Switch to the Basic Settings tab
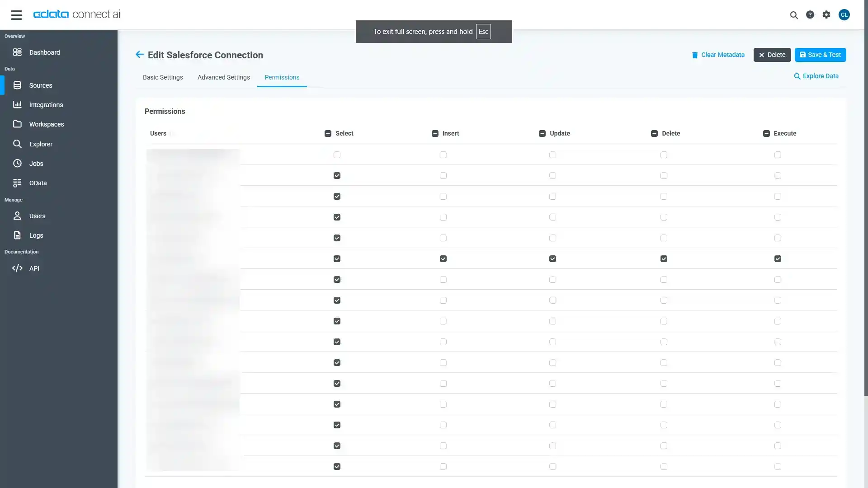868x488 pixels. pos(163,77)
